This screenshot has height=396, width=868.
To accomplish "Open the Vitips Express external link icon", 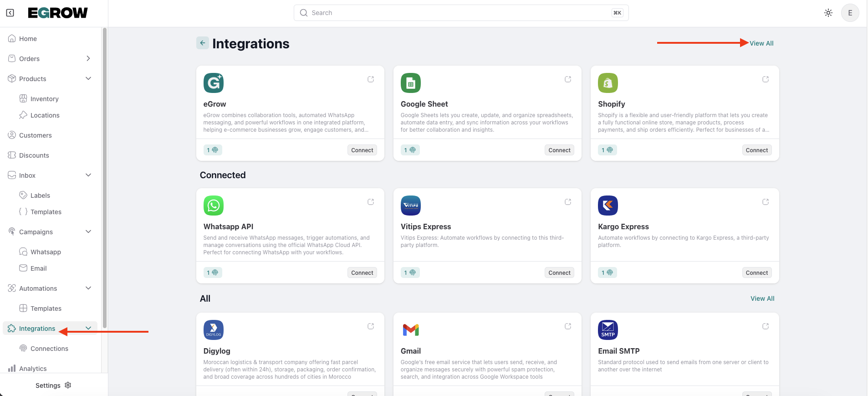I will (568, 202).
